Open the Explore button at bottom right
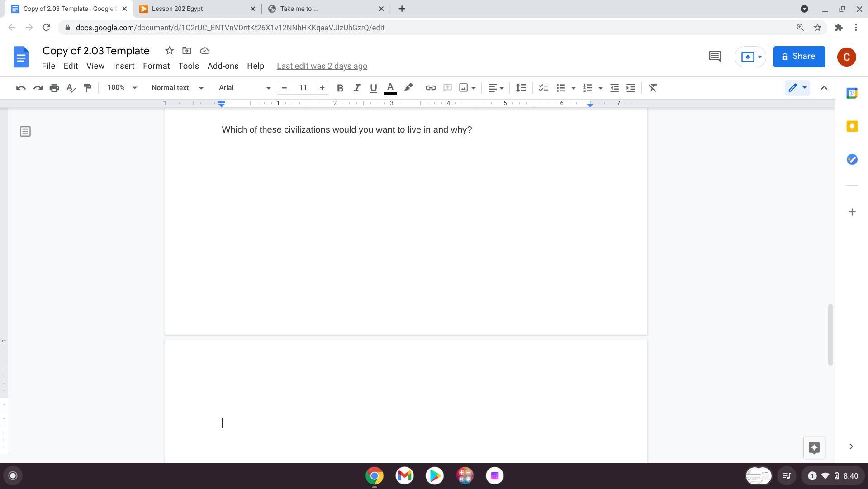The width and height of the screenshot is (868, 489). pos(814,448)
